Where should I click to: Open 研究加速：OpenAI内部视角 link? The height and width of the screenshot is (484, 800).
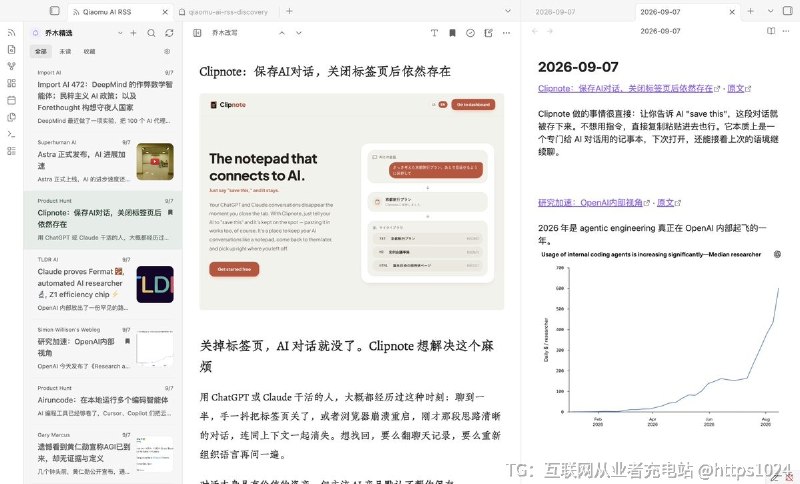pos(590,202)
